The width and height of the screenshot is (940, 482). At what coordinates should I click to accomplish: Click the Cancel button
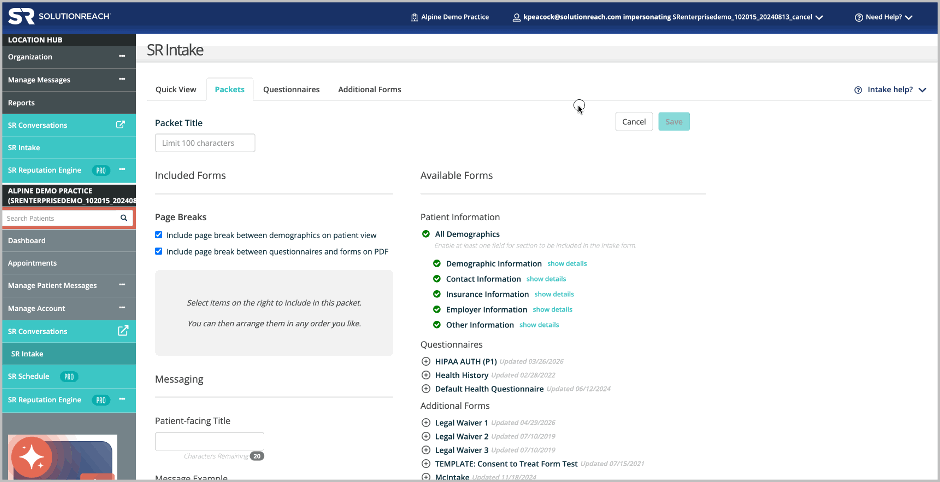pyautogui.click(x=634, y=122)
